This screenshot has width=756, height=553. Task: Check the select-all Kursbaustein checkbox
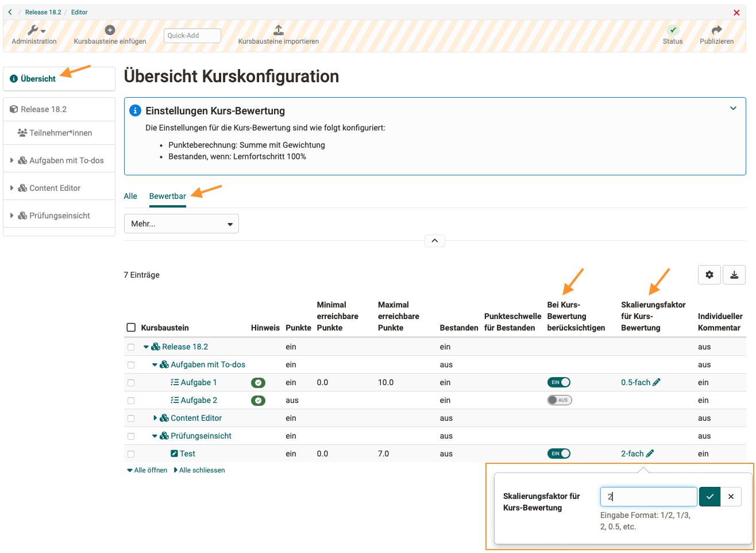tap(131, 328)
